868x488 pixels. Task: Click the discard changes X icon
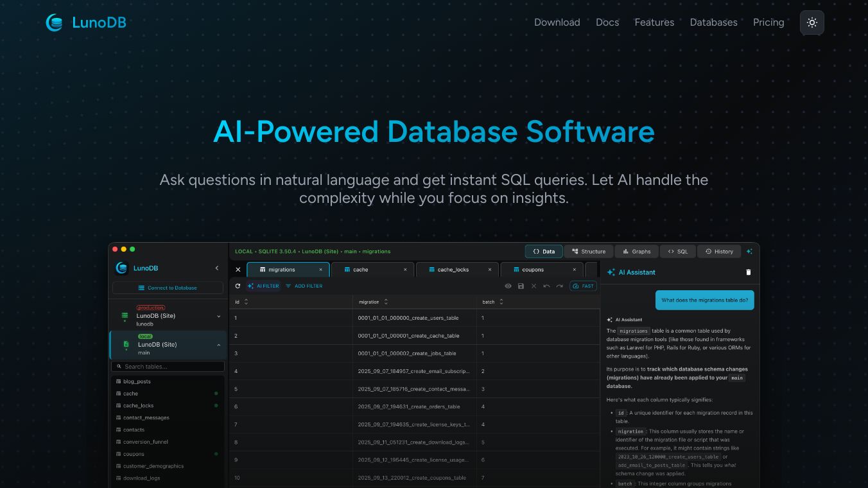[534, 286]
